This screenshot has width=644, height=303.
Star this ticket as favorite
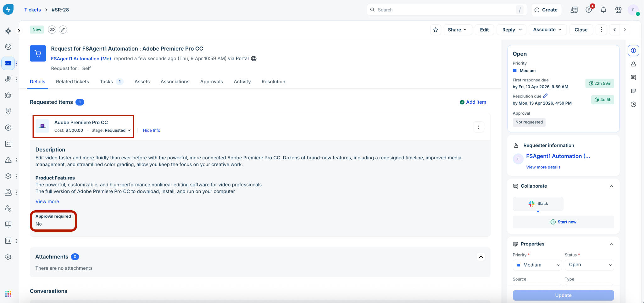pyautogui.click(x=436, y=30)
